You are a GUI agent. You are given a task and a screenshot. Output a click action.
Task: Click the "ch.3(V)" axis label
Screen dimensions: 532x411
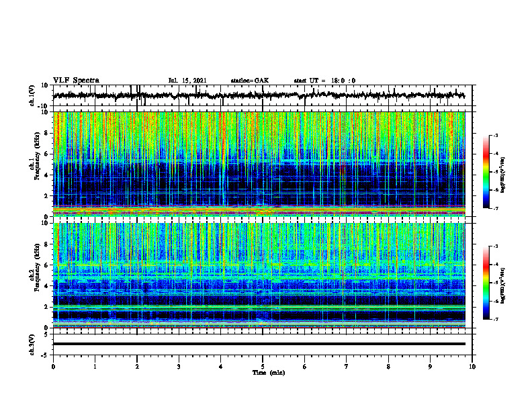[32, 345]
